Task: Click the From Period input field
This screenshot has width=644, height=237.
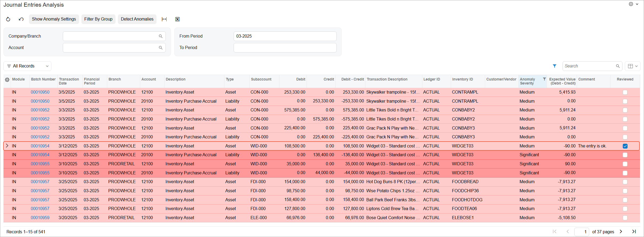Action: [x=285, y=36]
